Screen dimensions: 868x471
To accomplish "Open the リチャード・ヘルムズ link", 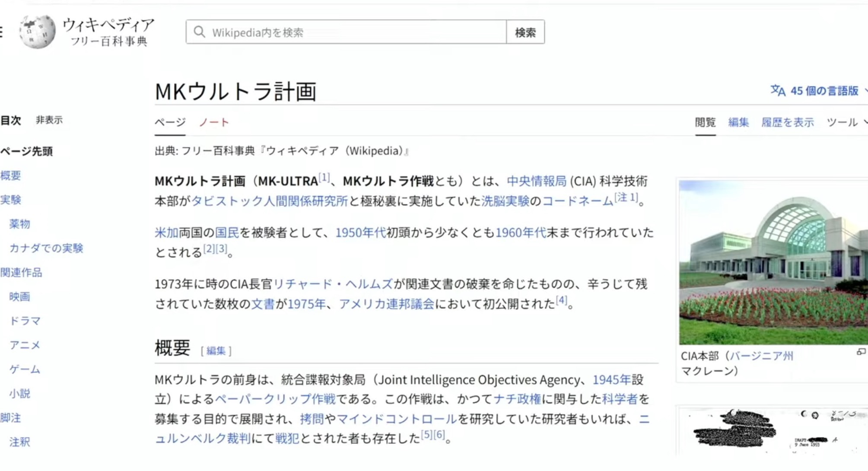I will click(333, 284).
